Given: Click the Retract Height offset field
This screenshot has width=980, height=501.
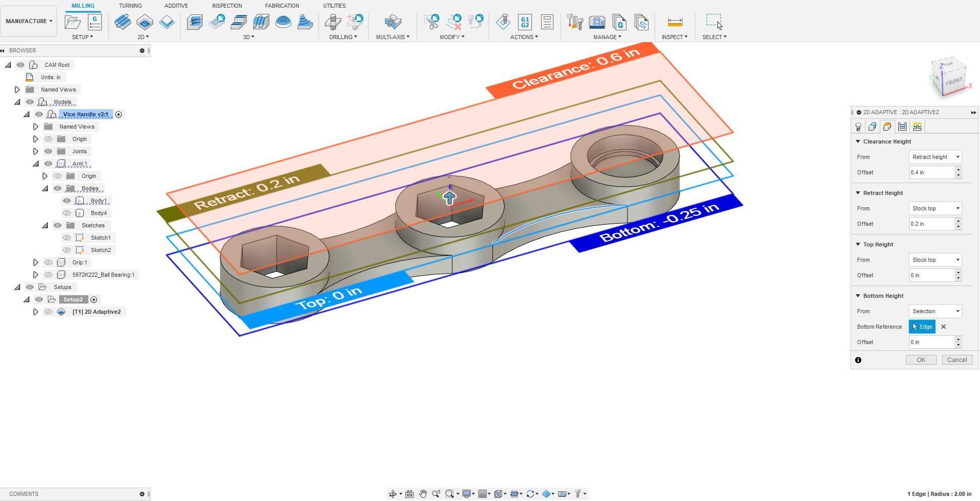Looking at the screenshot, I should pyautogui.click(x=931, y=224).
